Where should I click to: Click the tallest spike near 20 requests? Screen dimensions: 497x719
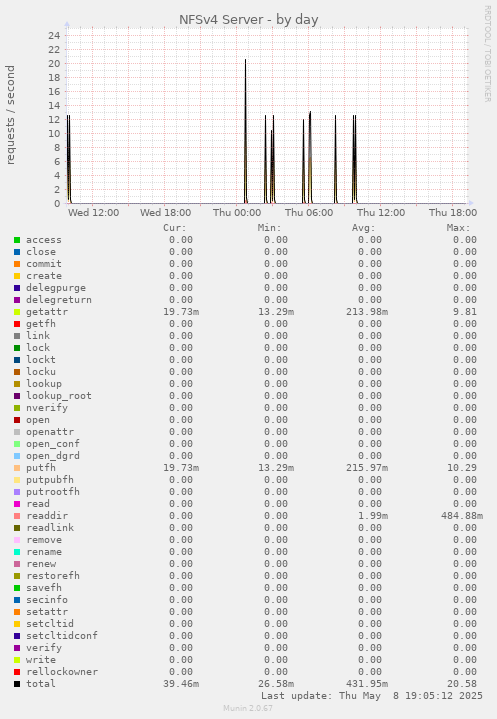pyautogui.click(x=245, y=131)
